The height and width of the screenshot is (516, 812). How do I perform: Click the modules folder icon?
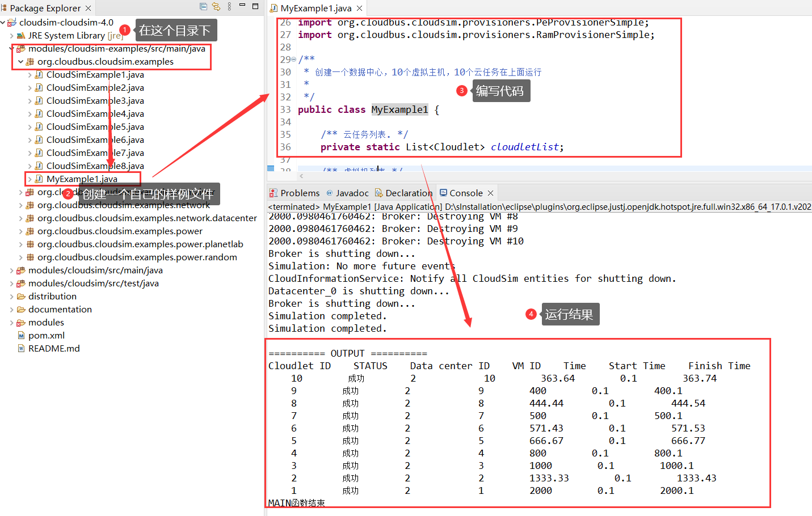tap(21, 323)
